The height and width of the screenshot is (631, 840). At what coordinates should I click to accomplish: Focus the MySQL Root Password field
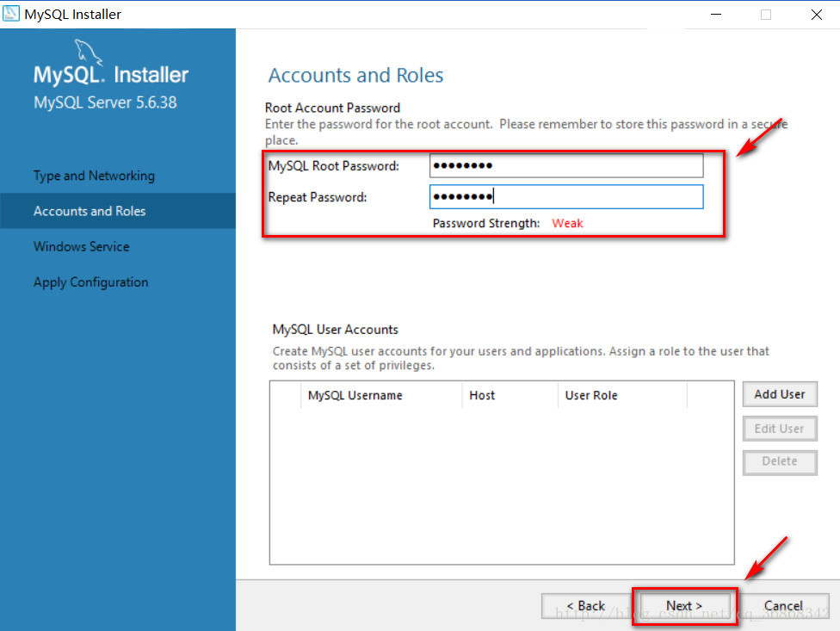coord(566,165)
